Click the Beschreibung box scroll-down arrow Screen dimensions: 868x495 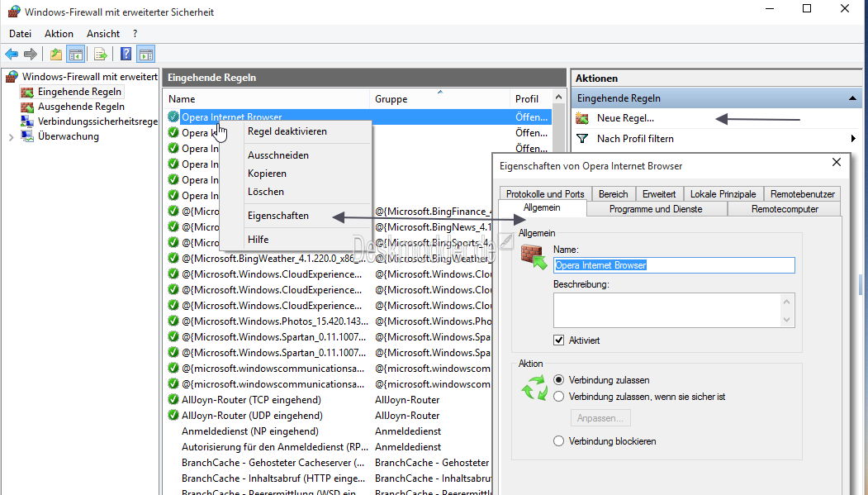pos(786,320)
